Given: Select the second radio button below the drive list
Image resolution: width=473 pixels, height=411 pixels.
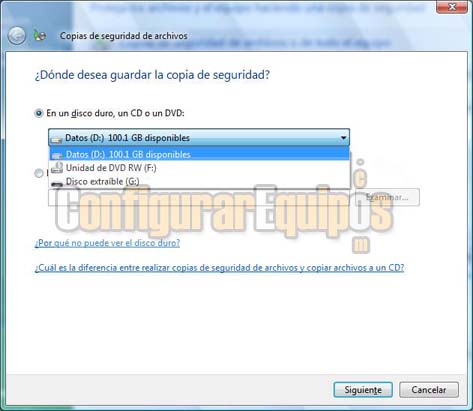Looking at the screenshot, I should [39, 173].
